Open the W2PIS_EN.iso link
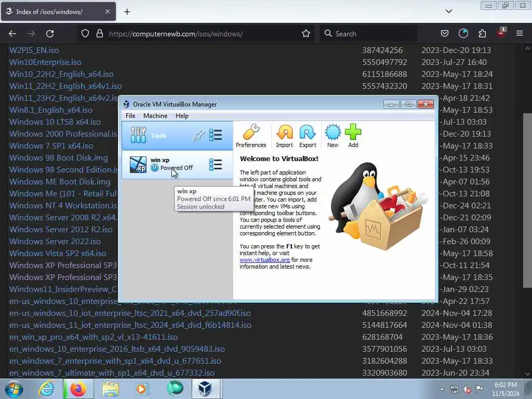The image size is (532, 399). [34, 50]
